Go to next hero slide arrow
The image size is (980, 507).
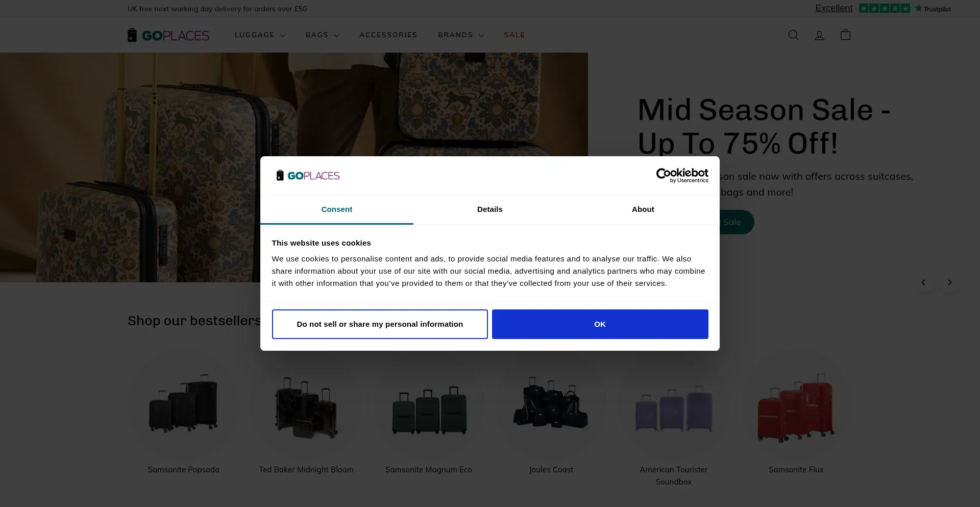(949, 282)
